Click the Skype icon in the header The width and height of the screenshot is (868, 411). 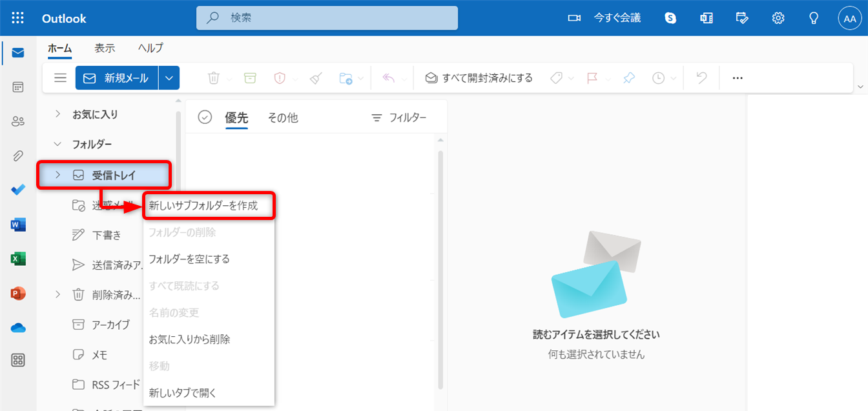(670, 18)
